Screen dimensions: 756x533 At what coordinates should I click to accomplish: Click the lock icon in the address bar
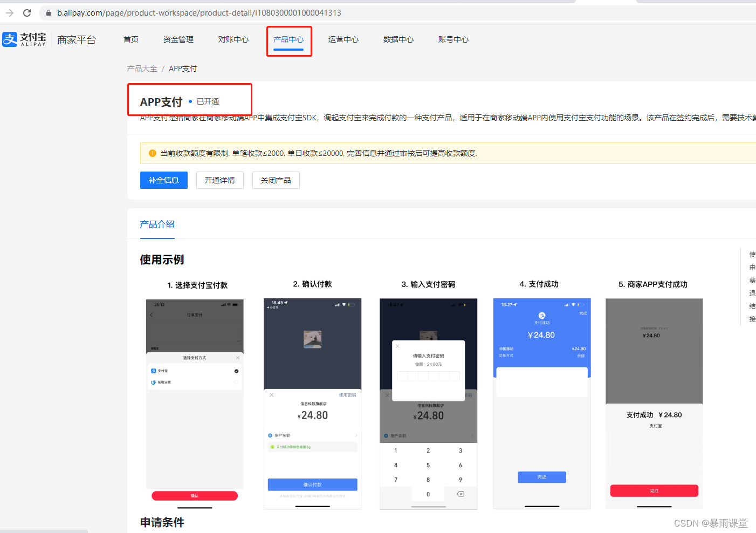coord(48,12)
